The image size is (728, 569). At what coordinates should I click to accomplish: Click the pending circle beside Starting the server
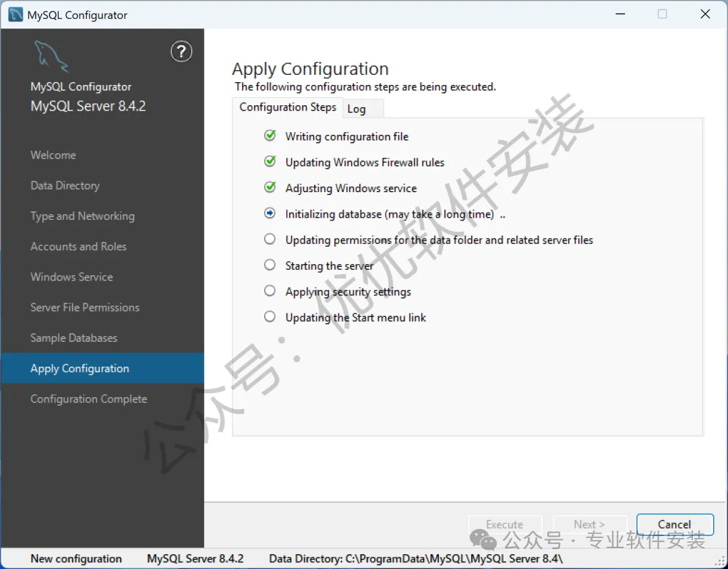tap(270, 265)
